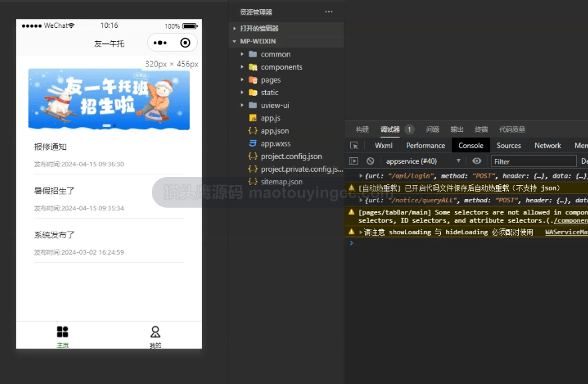Expand the common folder arrow
The width and height of the screenshot is (588, 384).
coord(242,54)
